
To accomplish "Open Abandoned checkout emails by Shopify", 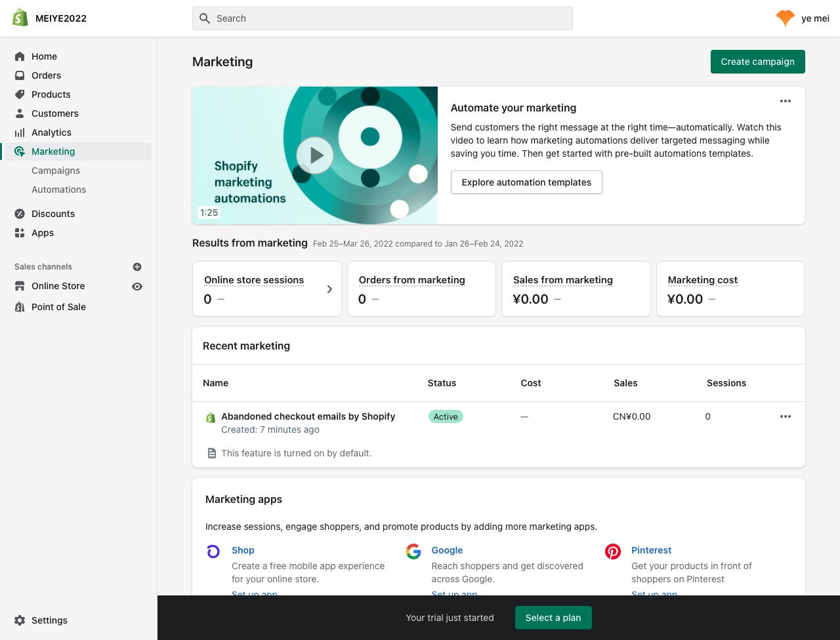I will (308, 416).
